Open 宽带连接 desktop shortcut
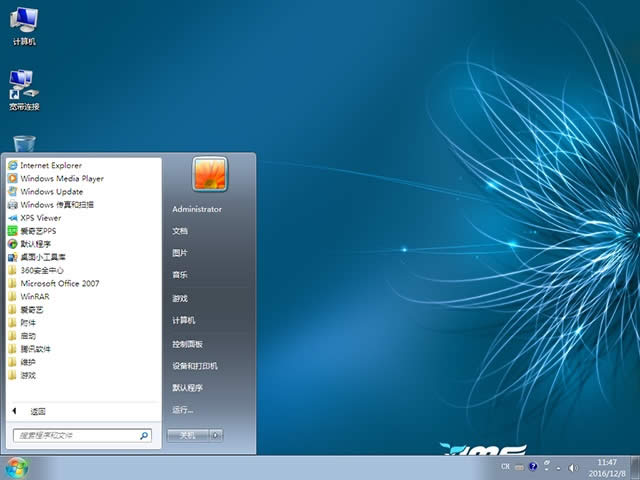 pyautogui.click(x=23, y=88)
